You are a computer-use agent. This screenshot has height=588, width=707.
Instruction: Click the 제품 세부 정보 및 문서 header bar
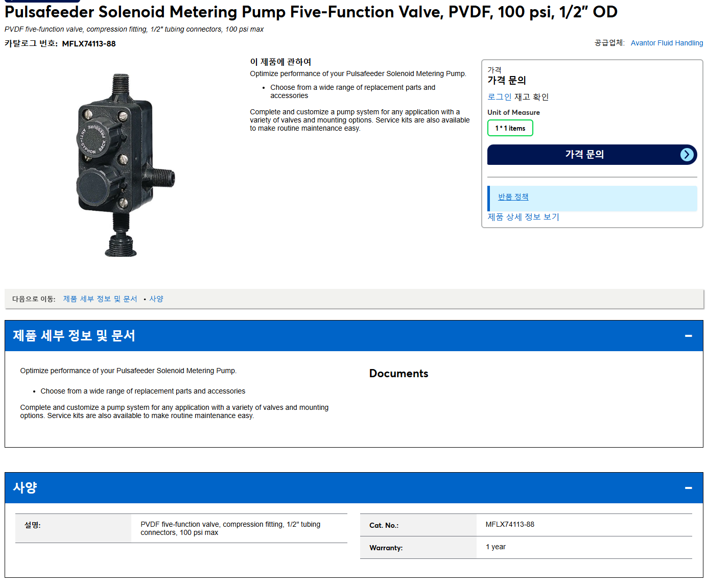[353, 336]
